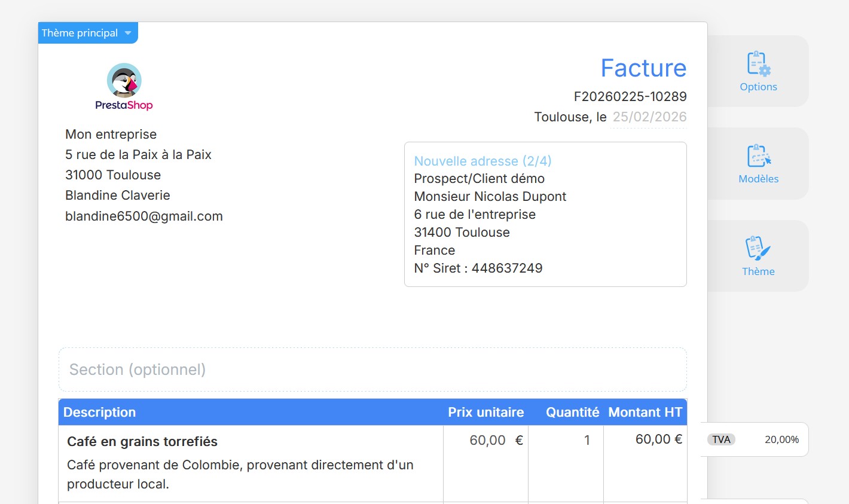849x504 pixels.
Task: Change the quantity value 1
Action: click(587, 441)
